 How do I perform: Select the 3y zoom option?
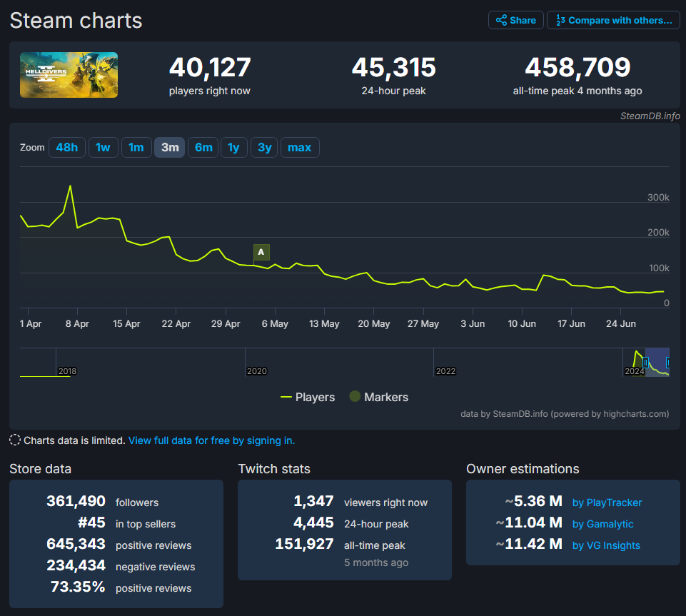click(x=264, y=148)
